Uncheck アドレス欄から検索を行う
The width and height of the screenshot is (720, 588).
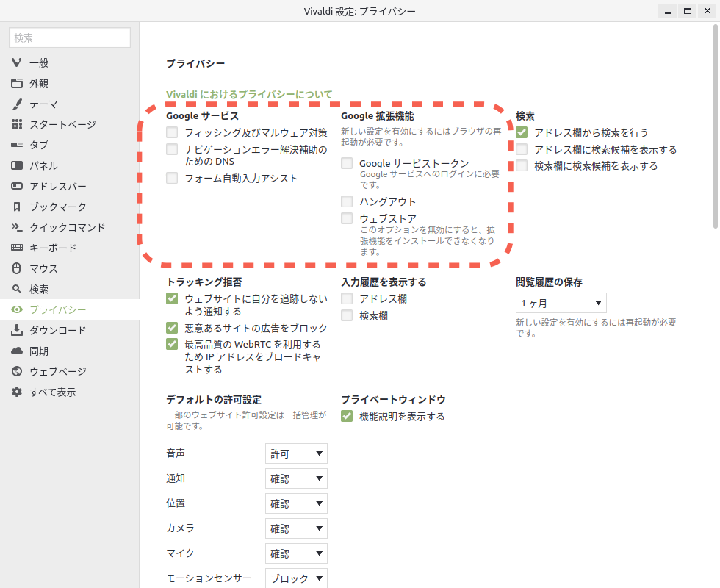pos(521,132)
